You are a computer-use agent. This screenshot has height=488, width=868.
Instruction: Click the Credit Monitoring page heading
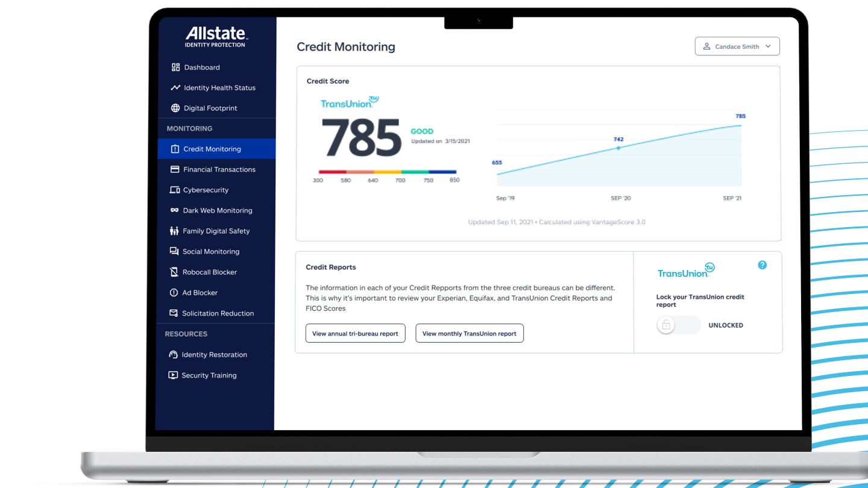click(346, 47)
